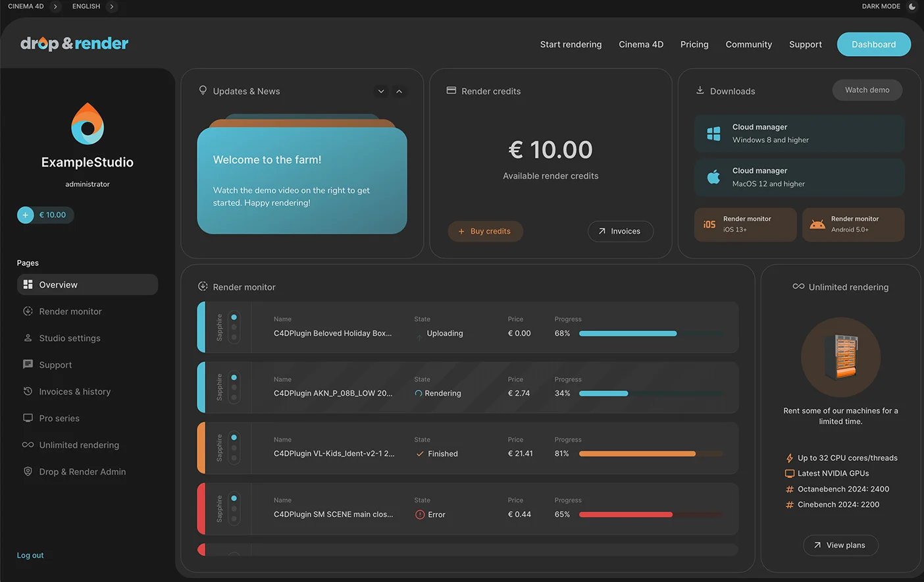
Task: Click the View plans button
Action: (840, 545)
